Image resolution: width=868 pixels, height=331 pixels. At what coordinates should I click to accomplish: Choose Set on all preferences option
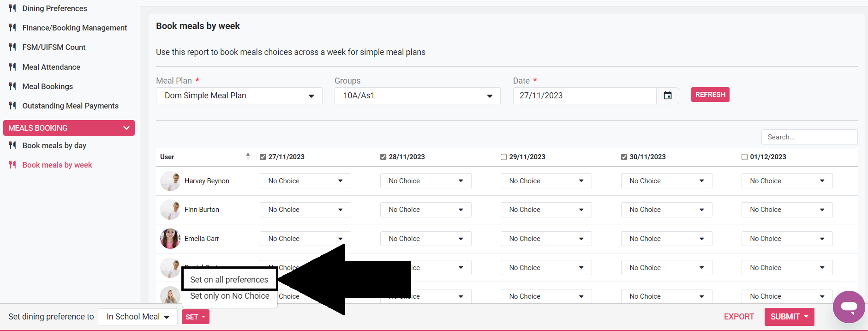click(x=229, y=280)
